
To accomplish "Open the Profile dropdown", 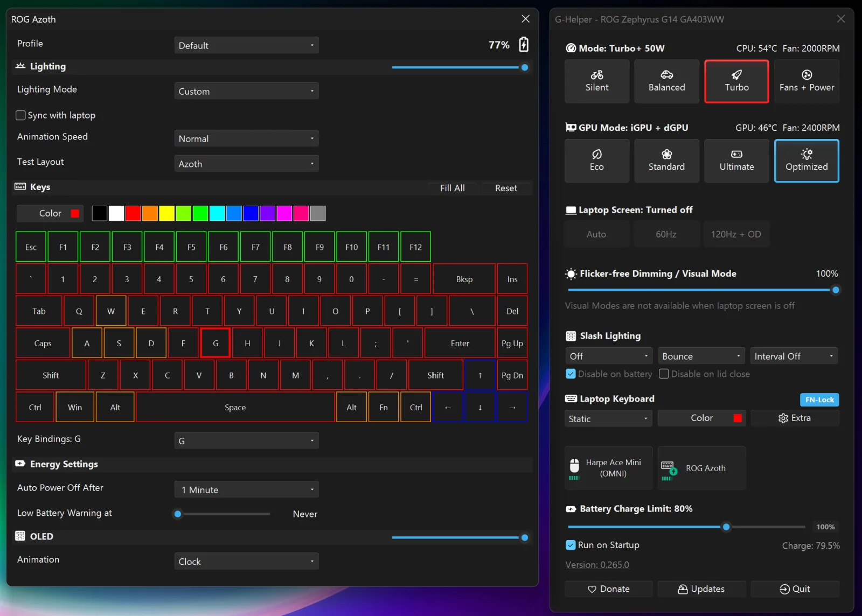I will (x=246, y=45).
